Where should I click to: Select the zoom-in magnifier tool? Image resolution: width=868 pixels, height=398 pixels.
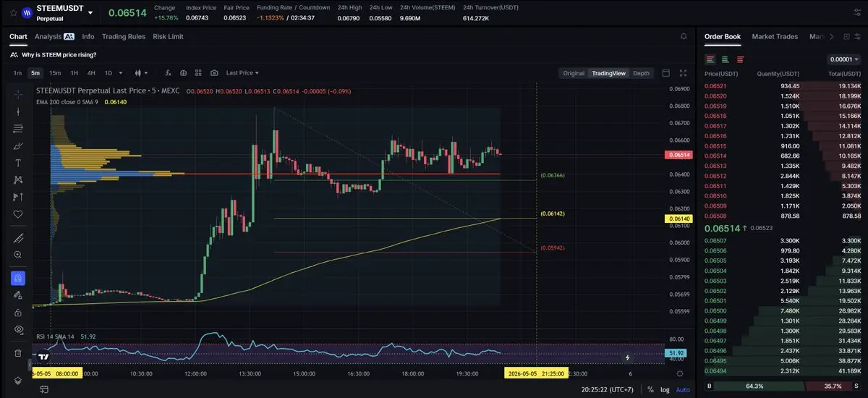(18, 255)
